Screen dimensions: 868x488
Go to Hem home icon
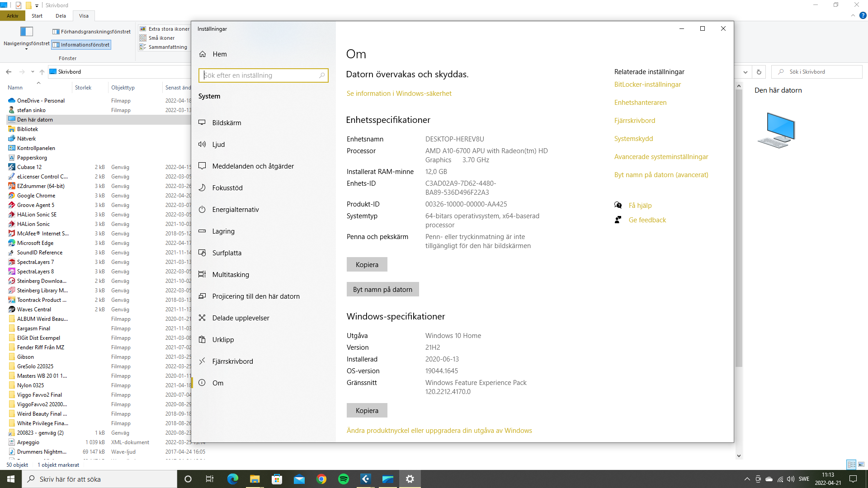pos(203,54)
